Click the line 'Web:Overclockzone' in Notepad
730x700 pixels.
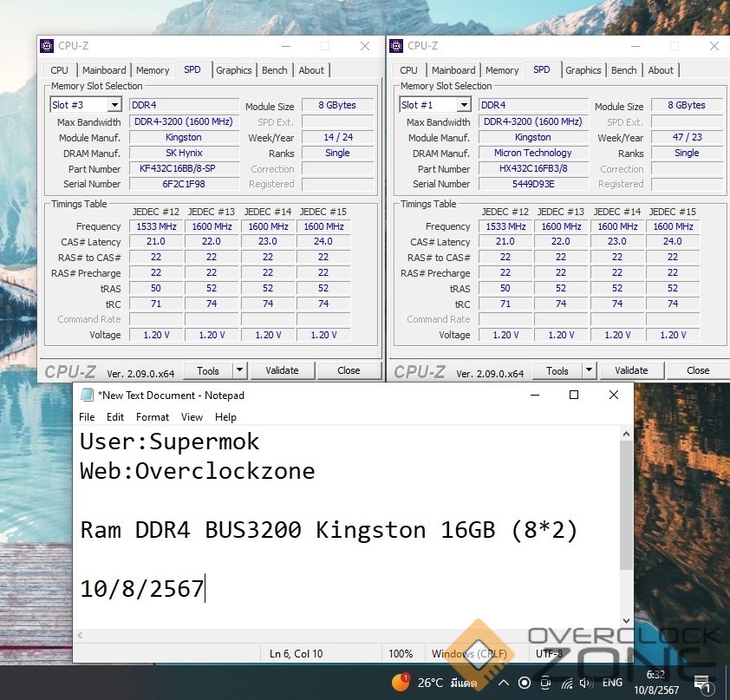point(198,471)
